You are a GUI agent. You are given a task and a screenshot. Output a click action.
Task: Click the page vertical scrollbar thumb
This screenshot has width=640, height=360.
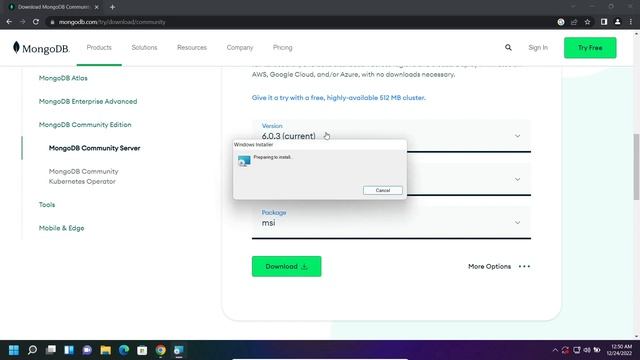coord(636,167)
